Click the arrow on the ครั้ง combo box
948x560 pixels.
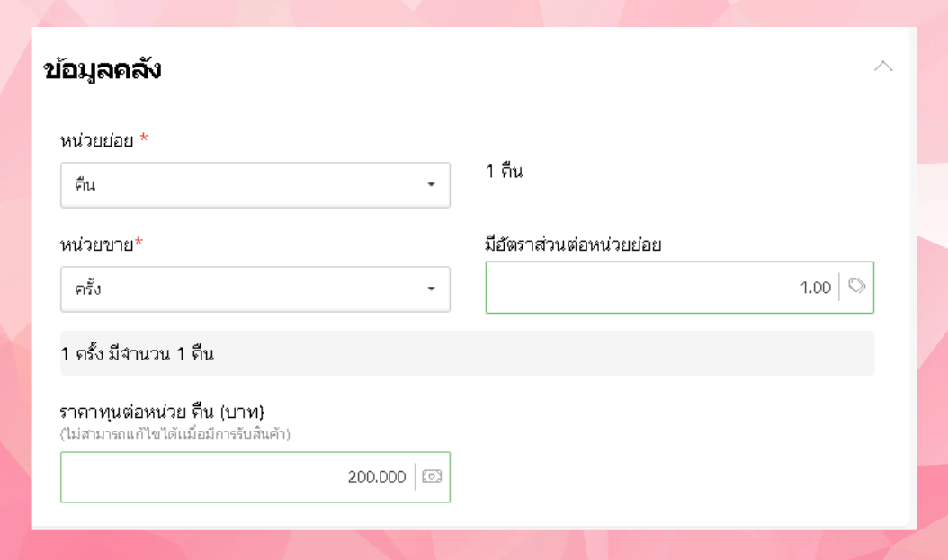(431, 289)
